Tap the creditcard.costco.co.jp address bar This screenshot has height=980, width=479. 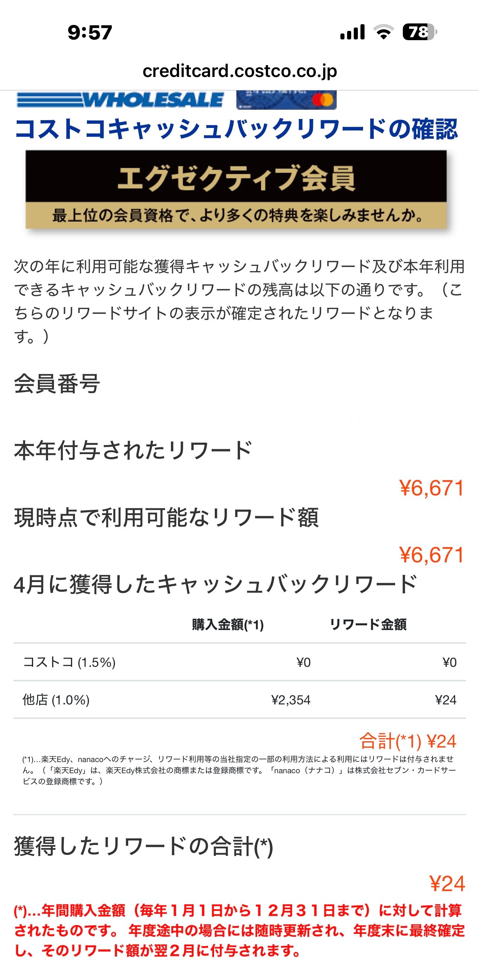coord(239,71)
